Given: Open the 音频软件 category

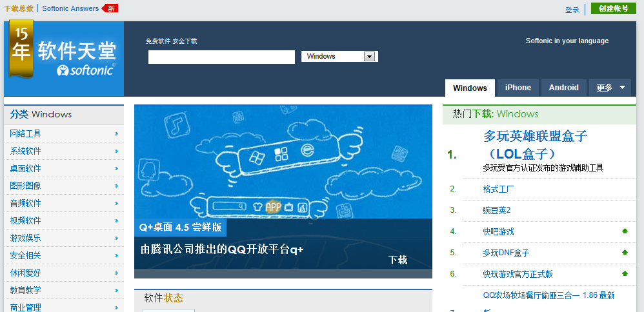Looking at the screenshot, I should click(x=25, y=203).
